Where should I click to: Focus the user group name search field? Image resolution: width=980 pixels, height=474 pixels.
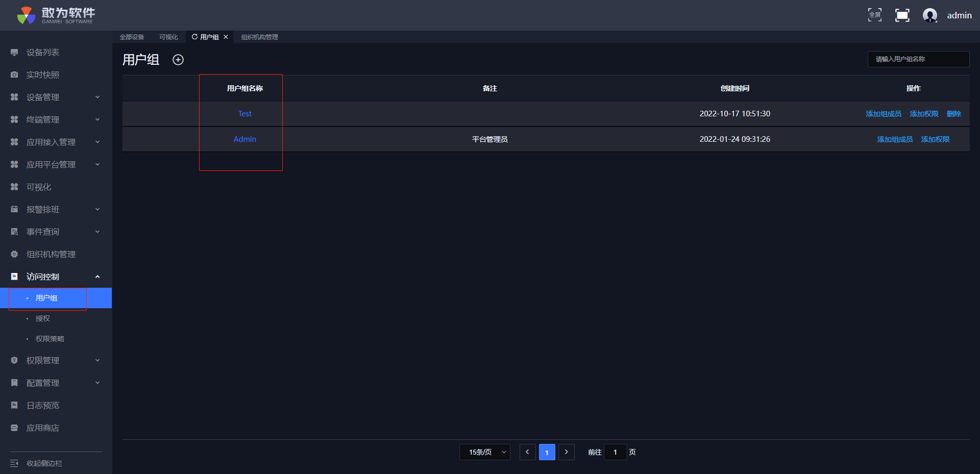click(918, 59)
